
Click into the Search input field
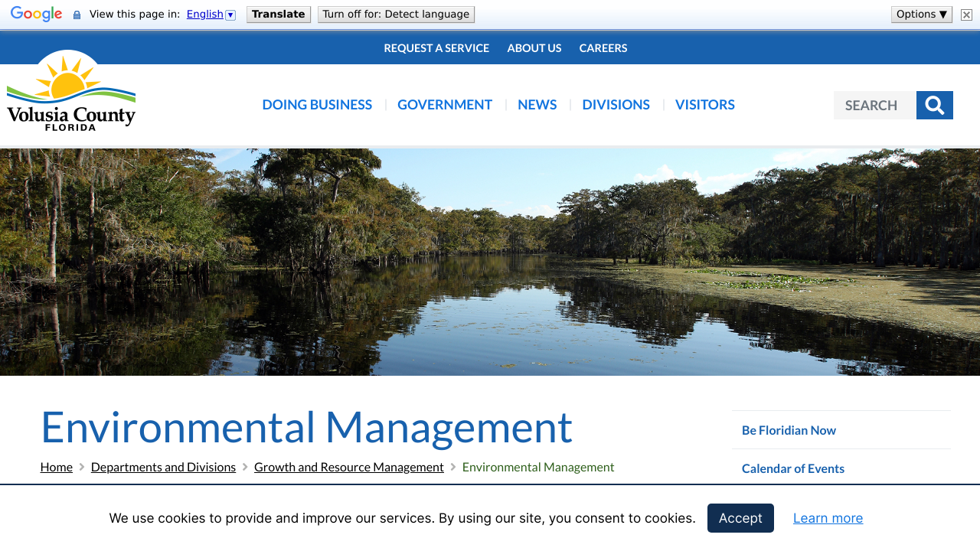click(874, 106)
